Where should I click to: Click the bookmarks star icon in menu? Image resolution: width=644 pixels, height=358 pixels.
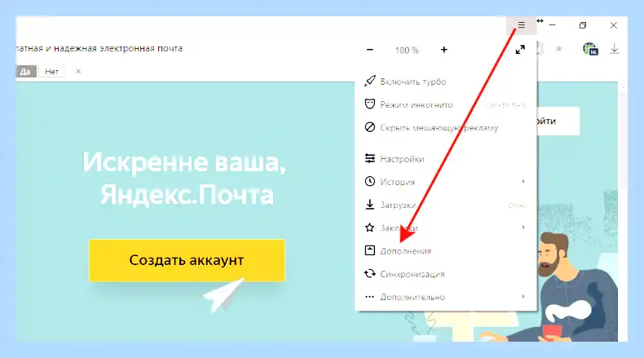pos(369,228)
